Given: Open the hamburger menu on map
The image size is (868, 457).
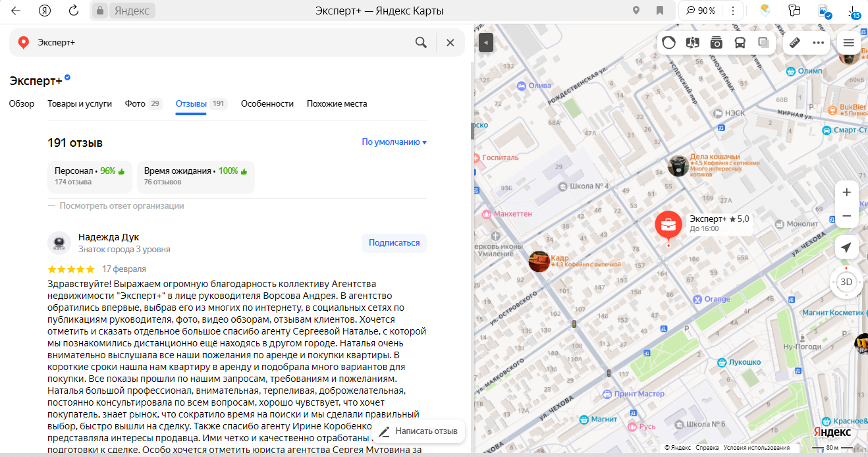Looking at the screenshot, I should (x=848, y=43).
